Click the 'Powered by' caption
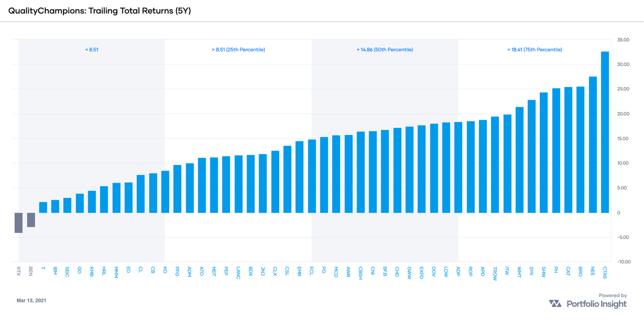This screenshot has width=644, height=322. (613, 295)
